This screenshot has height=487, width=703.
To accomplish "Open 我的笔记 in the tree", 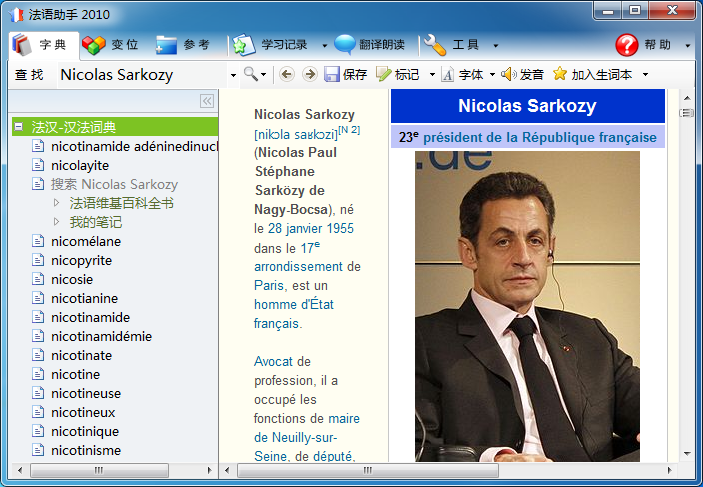I will click(x=95, y=222).
